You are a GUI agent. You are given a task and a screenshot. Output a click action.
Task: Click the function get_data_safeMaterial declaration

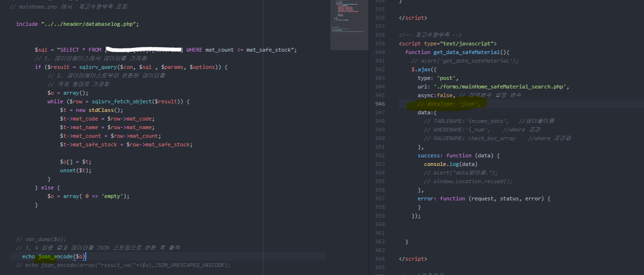[x=457, y=52]
